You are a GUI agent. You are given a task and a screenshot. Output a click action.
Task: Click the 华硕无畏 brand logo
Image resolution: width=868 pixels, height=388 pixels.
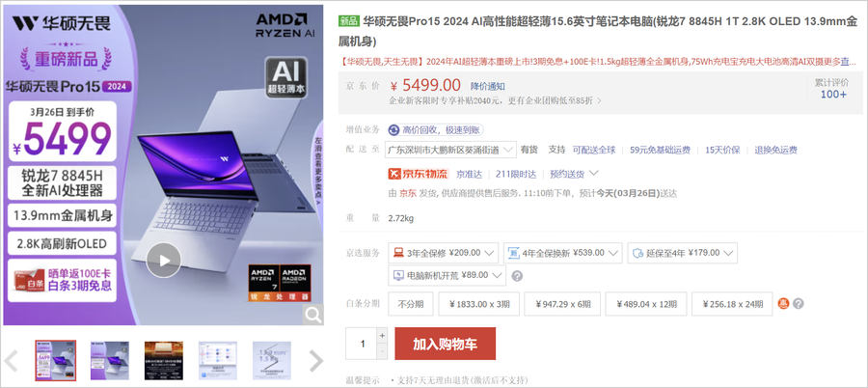(62, 23)
